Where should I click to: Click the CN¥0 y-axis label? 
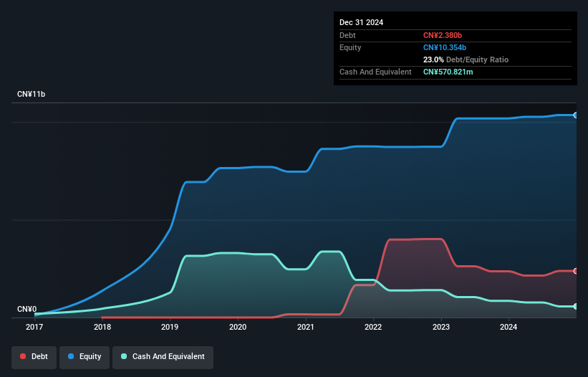coord(27,309)
